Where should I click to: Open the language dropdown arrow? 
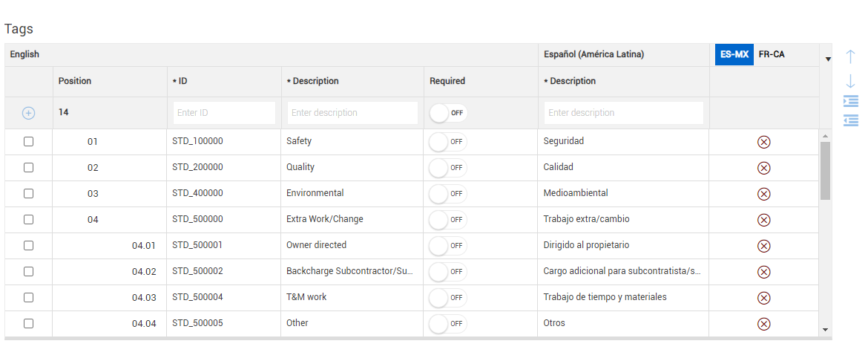[x=828, y=59]
